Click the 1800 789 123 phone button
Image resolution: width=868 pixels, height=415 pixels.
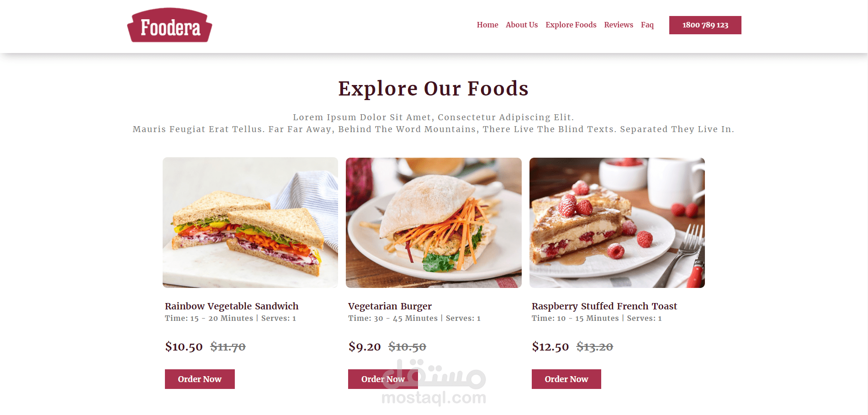click(x=705, y=25)
